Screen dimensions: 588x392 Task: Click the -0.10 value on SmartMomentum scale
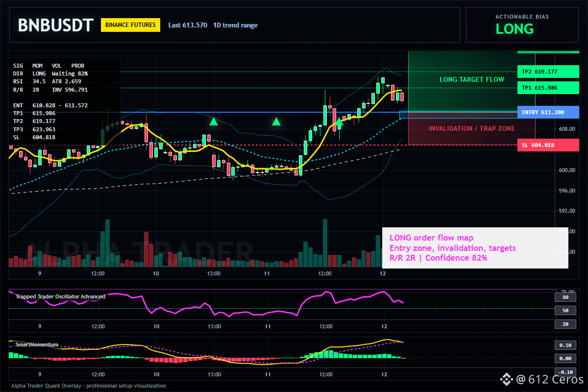[x=565, y=371]
